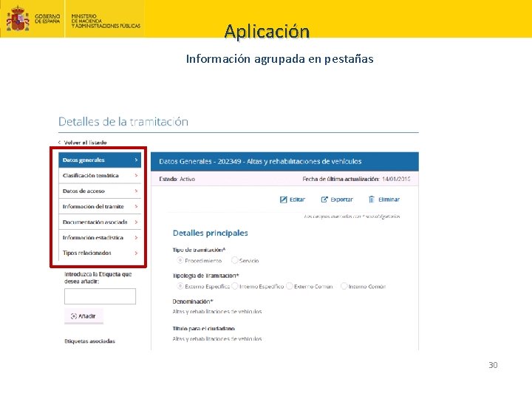Open the Clasificación temática tab

click(100, 175)
